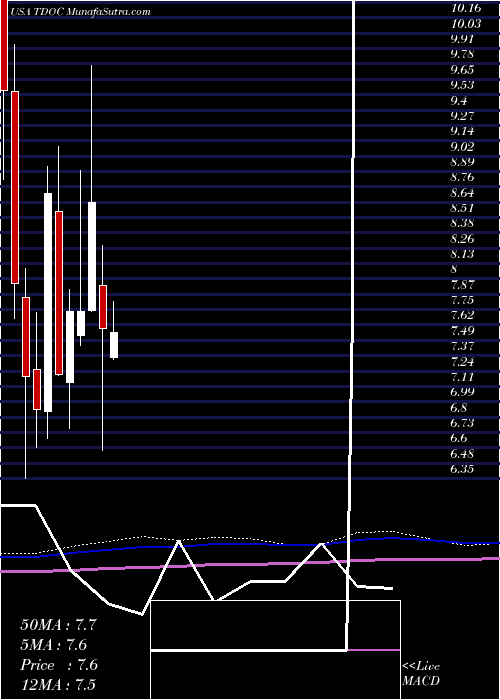Click the 8.89 price axis label

(x=462, y=162)
